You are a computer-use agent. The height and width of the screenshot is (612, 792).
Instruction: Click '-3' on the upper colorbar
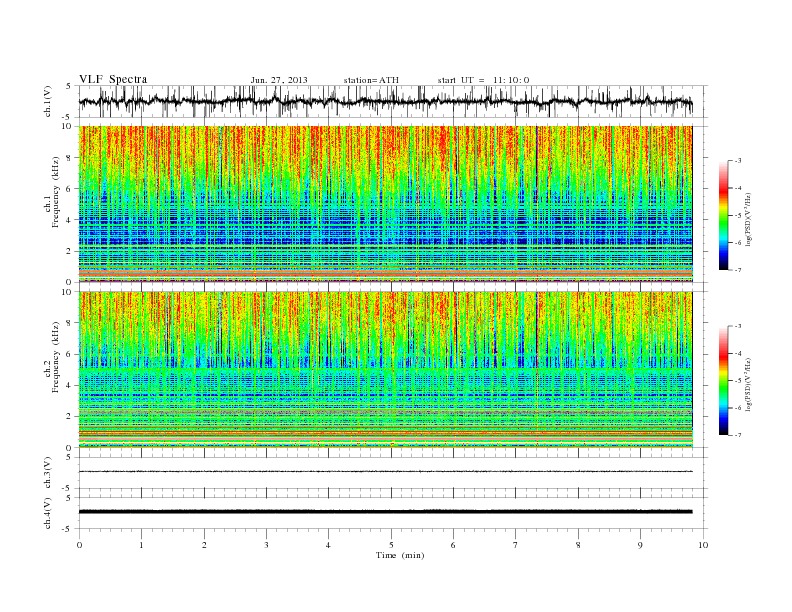tap(737, 161)
